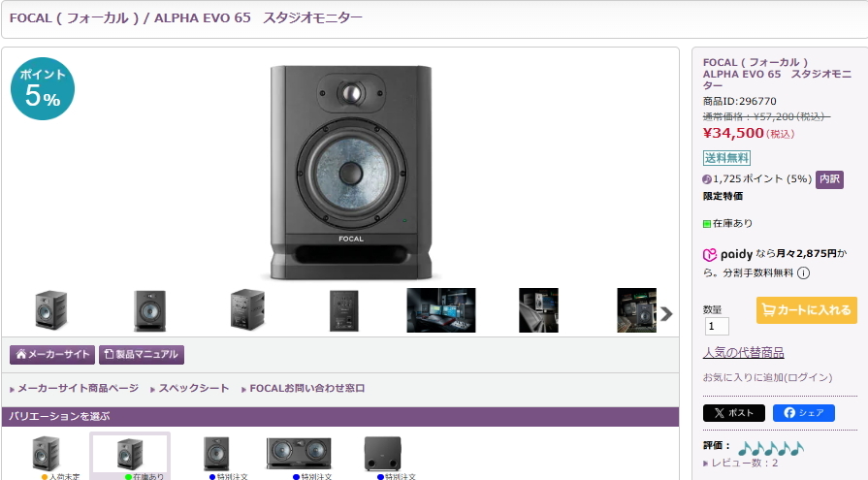868x480 pixels.
Task: Select fifth thumbnail of studio control room
Action: [x=441, y=310]
